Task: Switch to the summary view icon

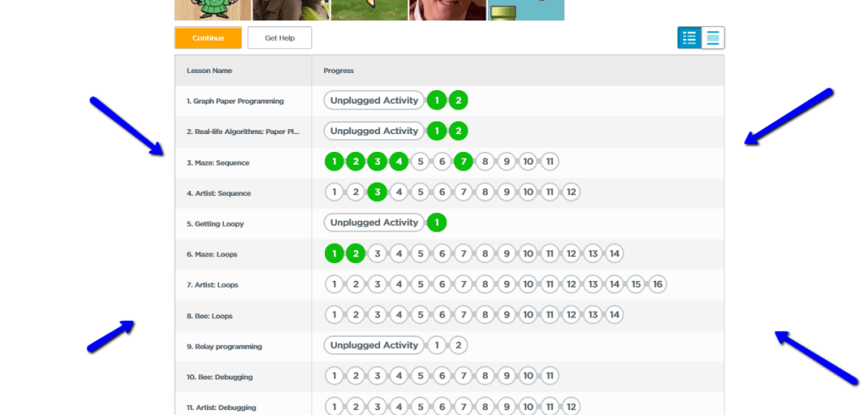Action: pyautogui.click(x=713, y=37)
